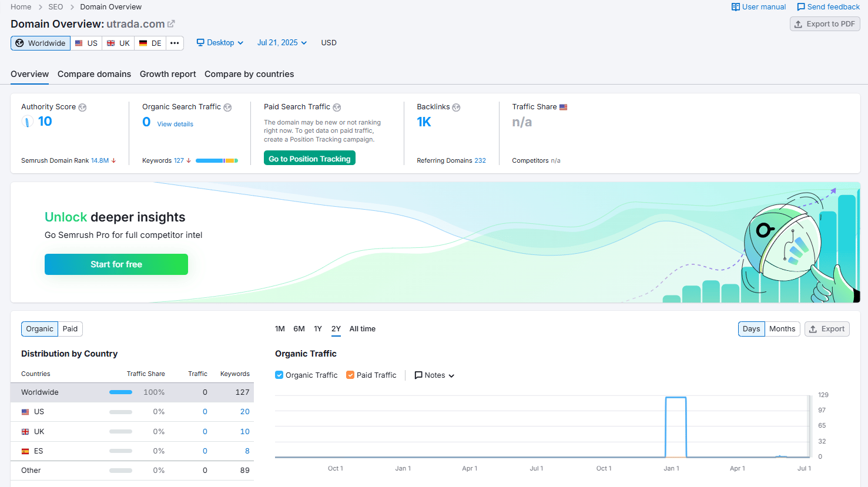Click the User manual book icon
The height and width of the screenshot is (487, 868).
click(735, 7)
